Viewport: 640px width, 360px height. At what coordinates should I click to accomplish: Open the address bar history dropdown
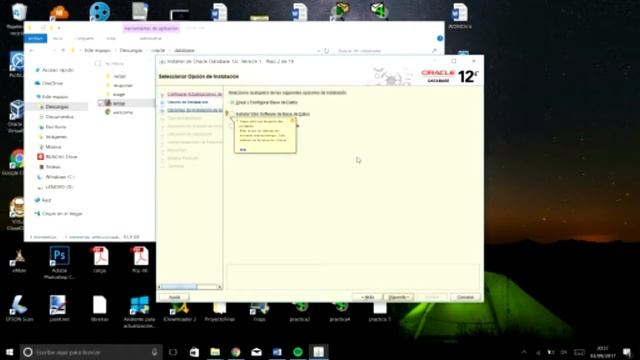(318, 51)
